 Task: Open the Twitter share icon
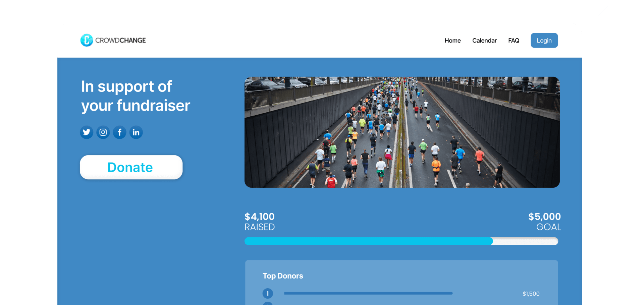(86, 132)
